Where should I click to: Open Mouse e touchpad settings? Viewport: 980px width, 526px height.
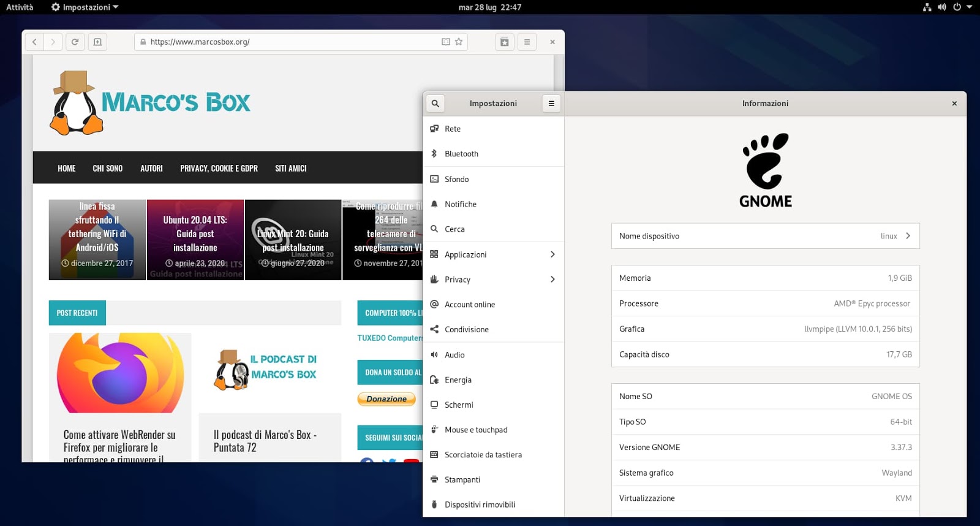point(493,430)
